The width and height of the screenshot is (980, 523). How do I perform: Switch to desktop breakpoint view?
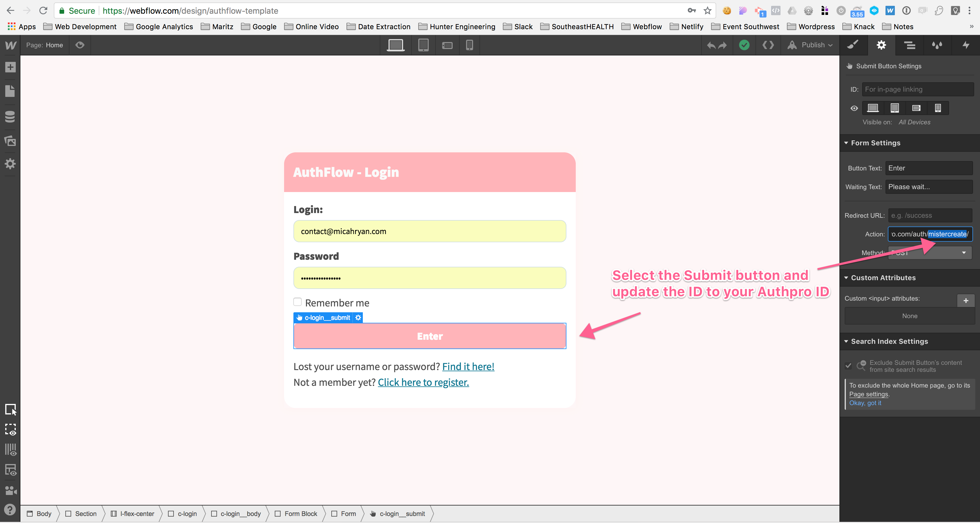coord(396,45)
